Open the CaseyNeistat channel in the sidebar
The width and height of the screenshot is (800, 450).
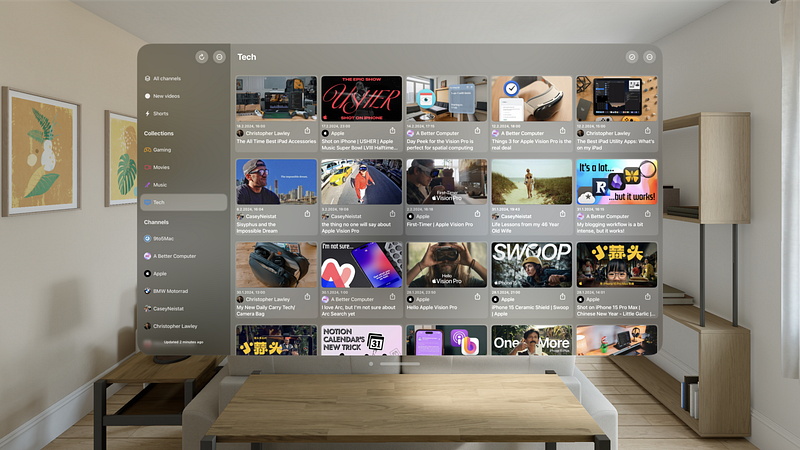184,309
